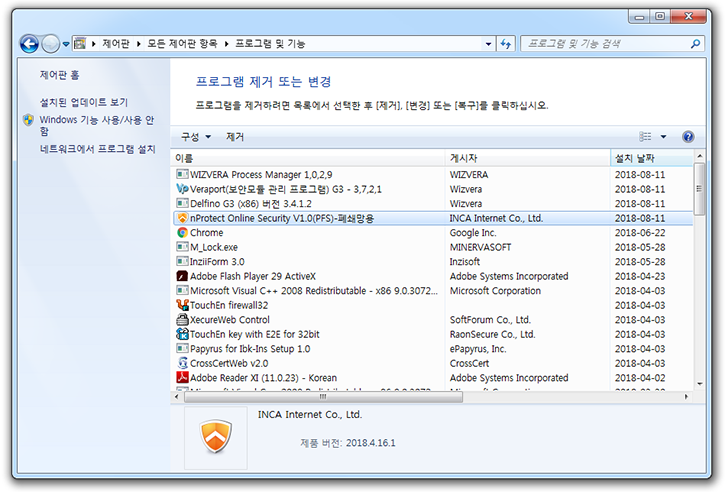Click Veraport VP program icon

coord(182,189)
